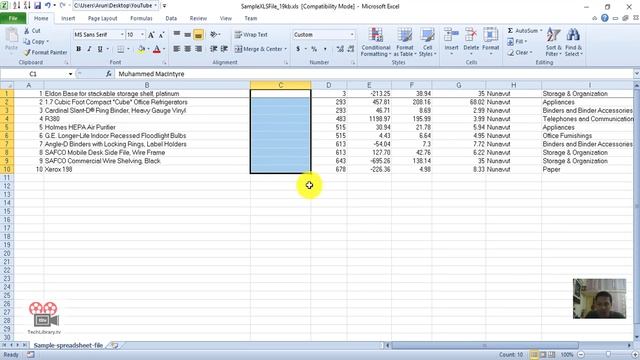Click the Cut scissors icon

point(27,31)
